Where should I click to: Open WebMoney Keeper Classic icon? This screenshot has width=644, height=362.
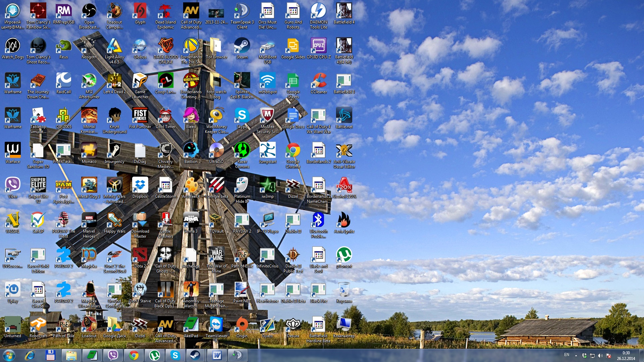coord(216,121)
